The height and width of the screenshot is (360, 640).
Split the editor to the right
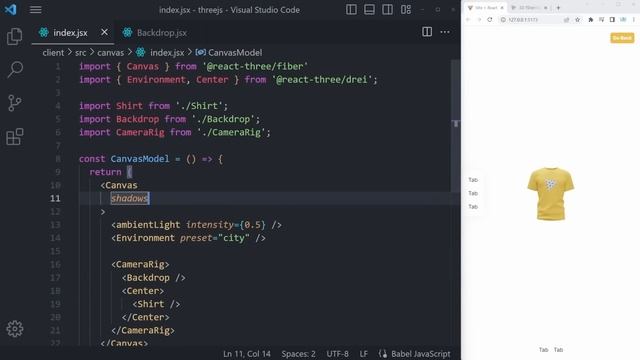[427, 32]
